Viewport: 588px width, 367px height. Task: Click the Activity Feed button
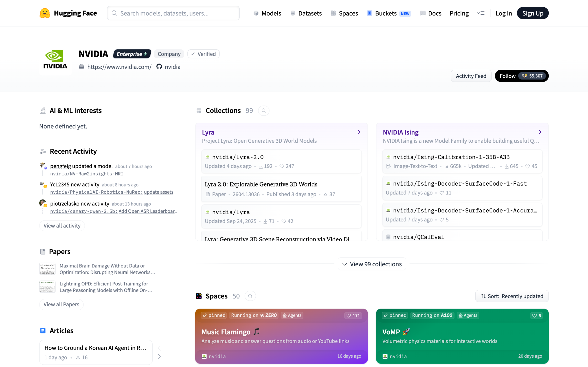point(471,76)
